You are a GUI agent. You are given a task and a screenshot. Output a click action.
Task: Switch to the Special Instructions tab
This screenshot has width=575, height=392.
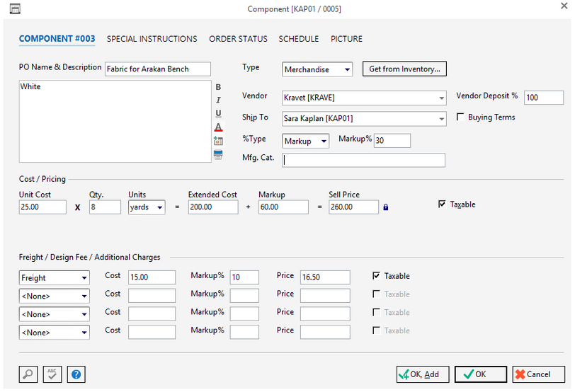(152, 39)
